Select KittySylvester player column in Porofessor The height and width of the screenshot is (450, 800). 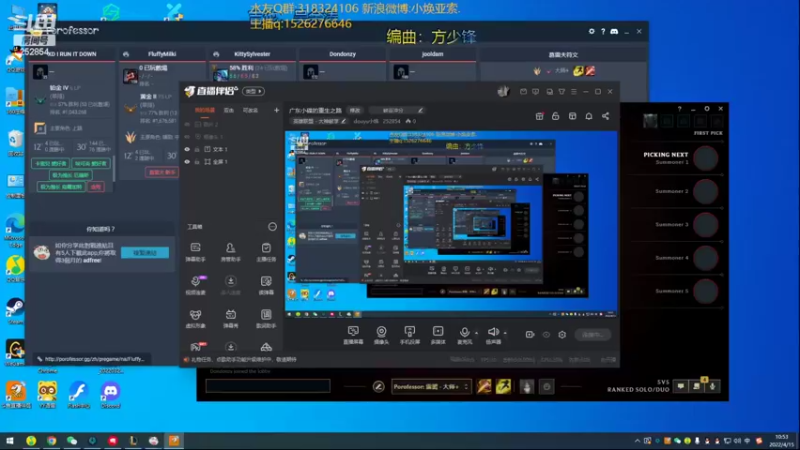(252, 54)
